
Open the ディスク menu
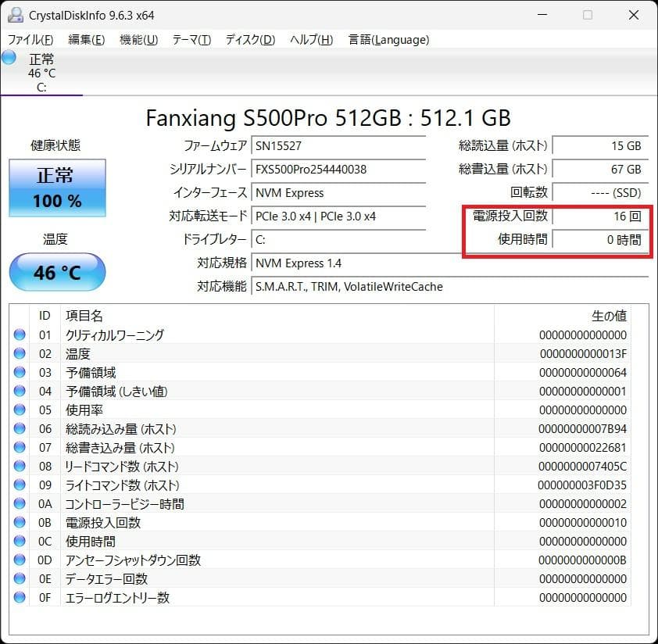click(x=249, y=39)
